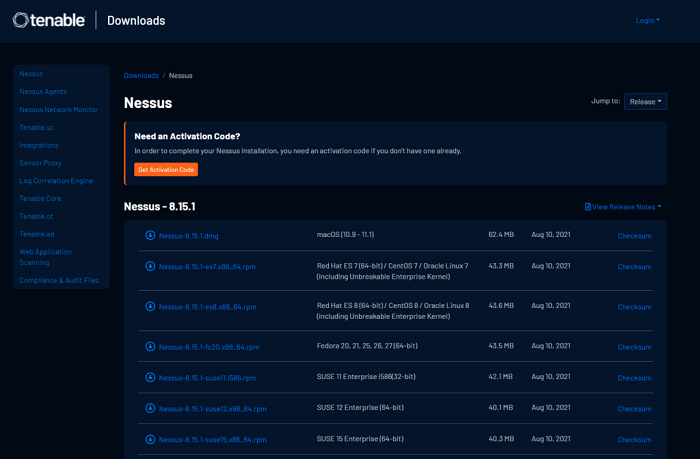Click 'macOS (10.9 - 11.1)' platform text
Viewport: 700px width, 459px height.
(x=346, y=234)
